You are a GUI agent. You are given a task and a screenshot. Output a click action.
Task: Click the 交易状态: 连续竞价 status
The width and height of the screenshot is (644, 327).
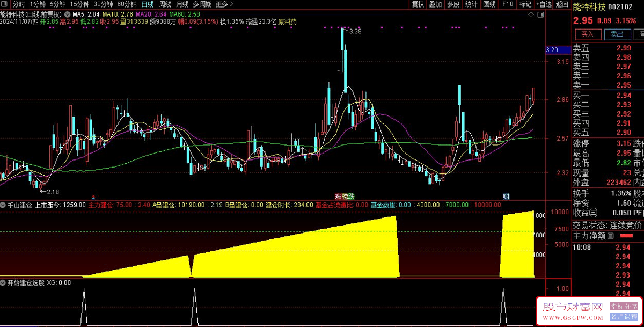tap(607, 225)
